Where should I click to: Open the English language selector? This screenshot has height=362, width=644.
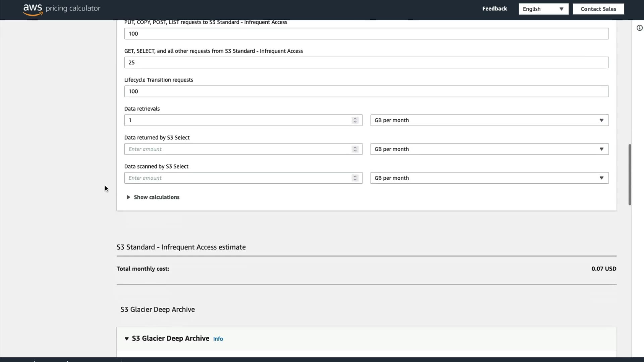(x=543, y=9)
